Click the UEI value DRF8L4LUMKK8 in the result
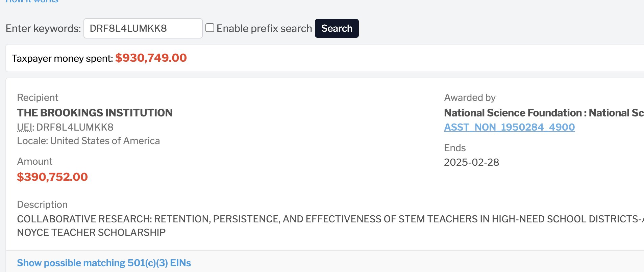This screenshot has height=272, width=644. [75, 127]
